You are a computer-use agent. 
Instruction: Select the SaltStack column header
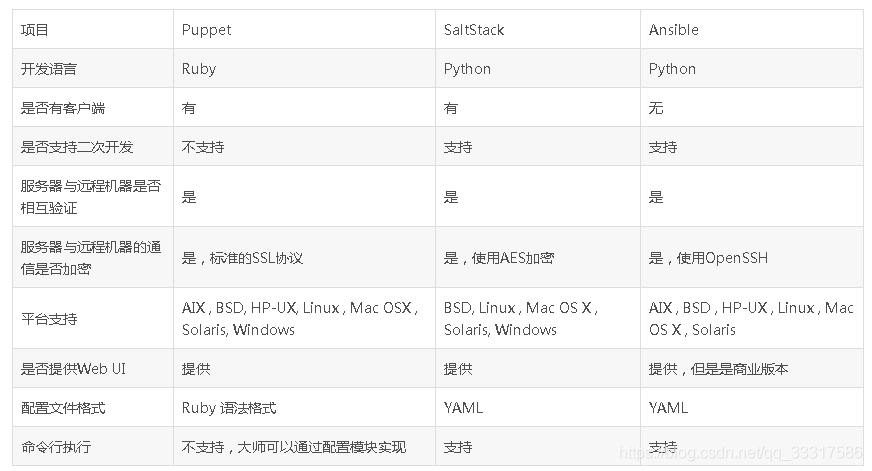(538, 29)
